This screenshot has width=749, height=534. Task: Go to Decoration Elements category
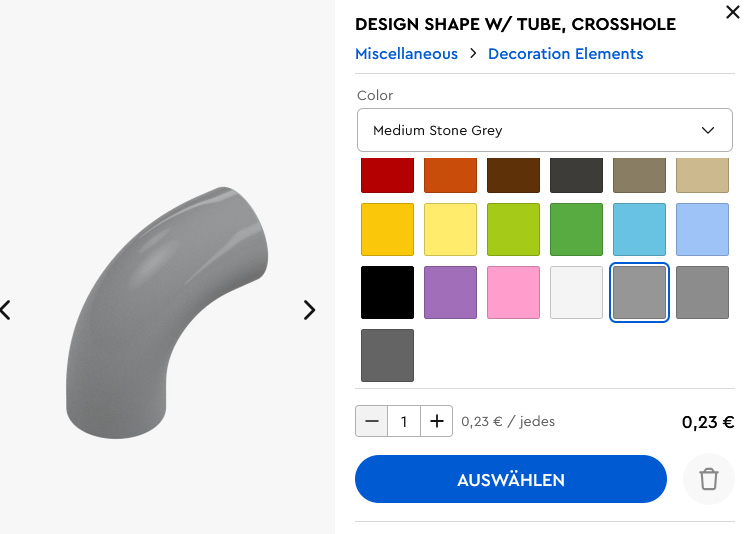(566, 54)
